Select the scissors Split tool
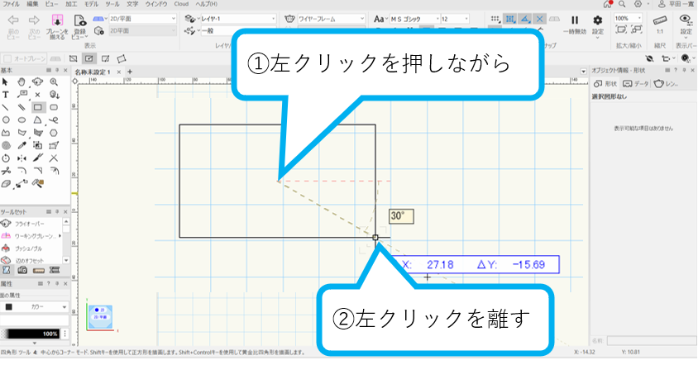Image resolution: width=698 pixels, height=365 pixels. pyautogui.click(x=5, y=170)
